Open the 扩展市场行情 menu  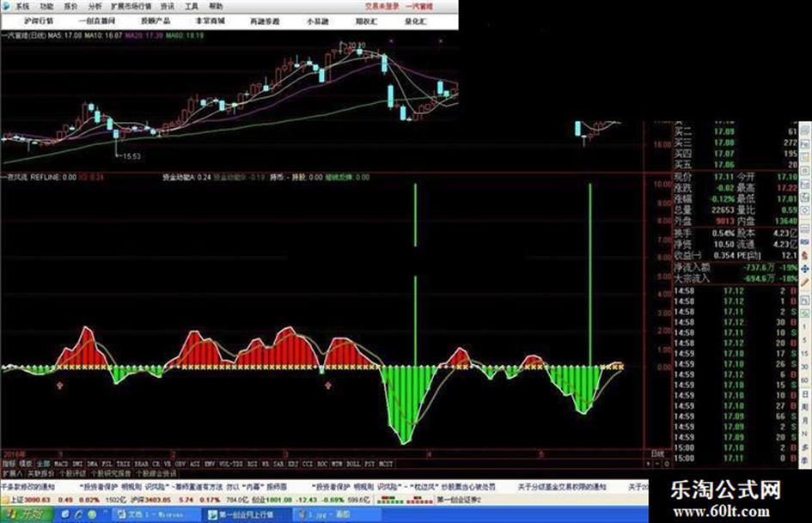tap(131, 6)
